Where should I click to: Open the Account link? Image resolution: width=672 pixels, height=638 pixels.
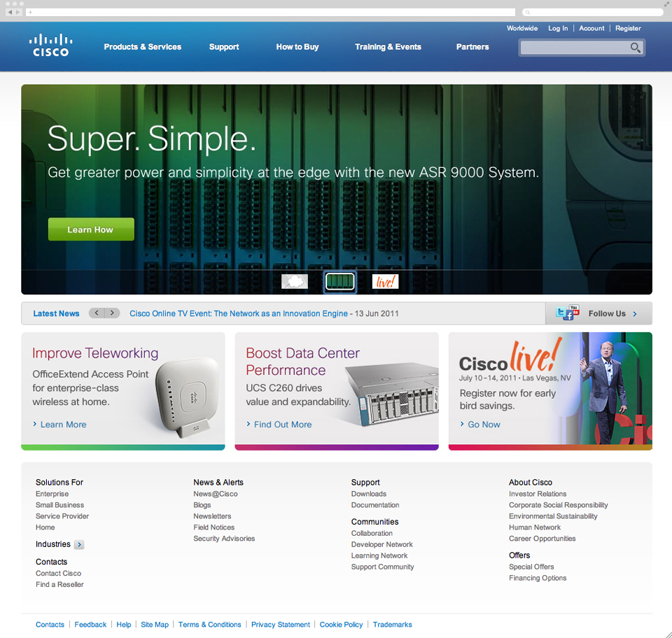pos(591,28)
